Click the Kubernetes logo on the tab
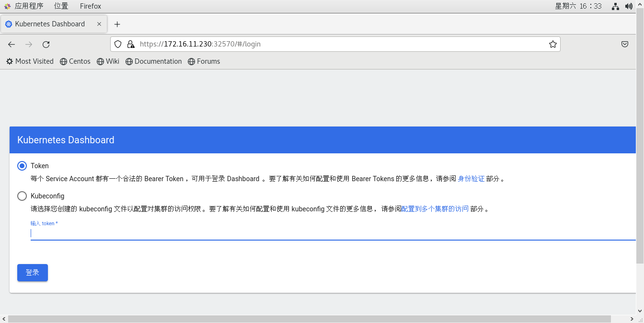 coord(9,24)
